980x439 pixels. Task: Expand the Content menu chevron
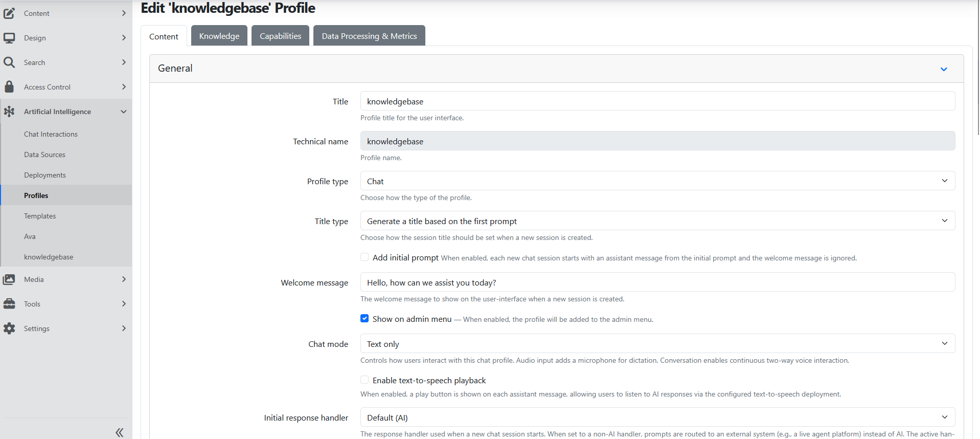(124, 13)
